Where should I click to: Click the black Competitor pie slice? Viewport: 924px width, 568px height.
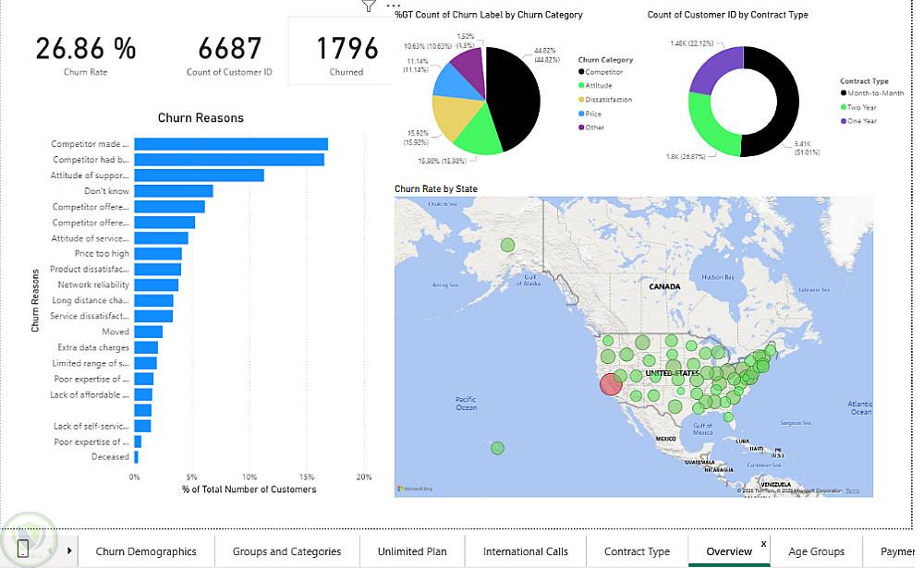point(516,97)
